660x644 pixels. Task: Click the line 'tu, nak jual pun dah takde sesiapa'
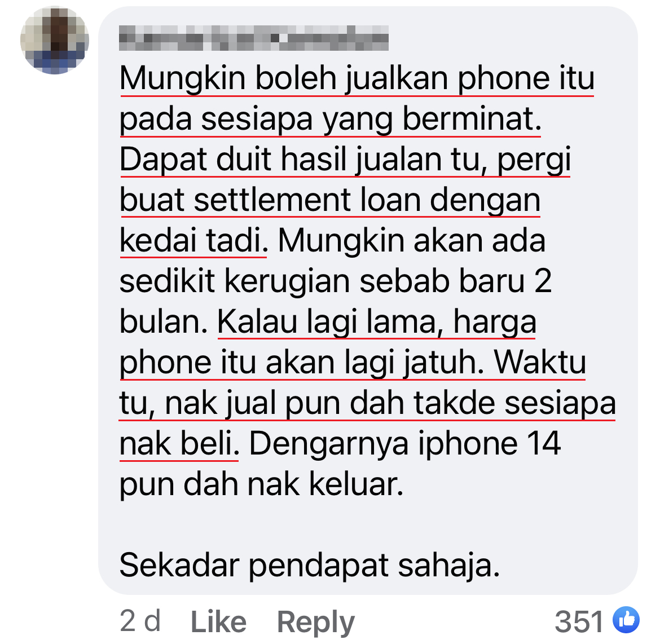(367, 403)
